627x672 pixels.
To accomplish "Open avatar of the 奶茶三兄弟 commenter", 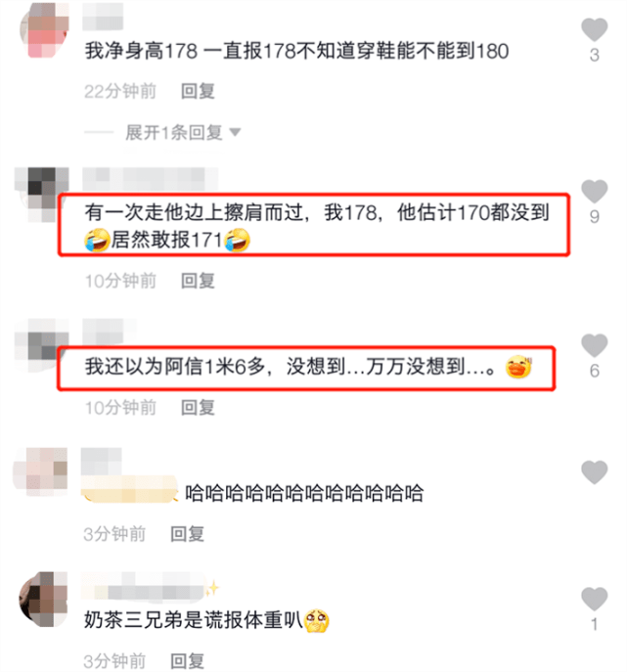I will tap(44, 599).
